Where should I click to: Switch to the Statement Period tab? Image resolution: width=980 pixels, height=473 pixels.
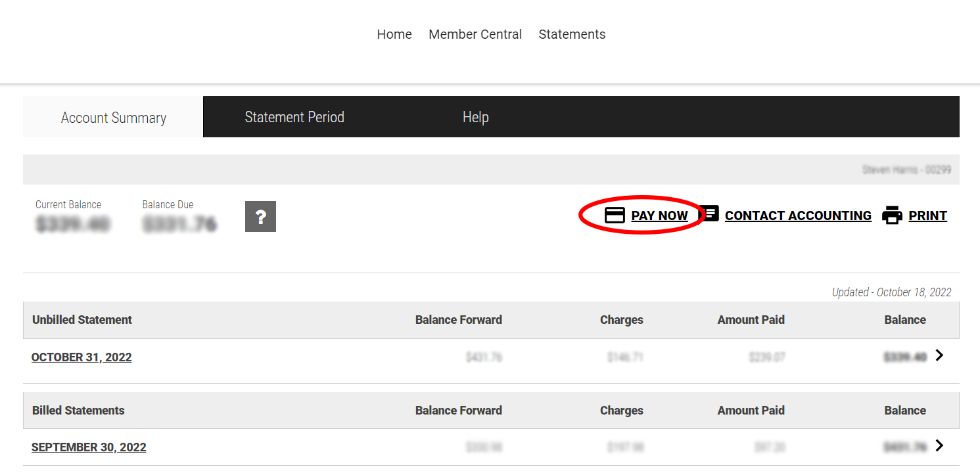[x=294, y=117]
